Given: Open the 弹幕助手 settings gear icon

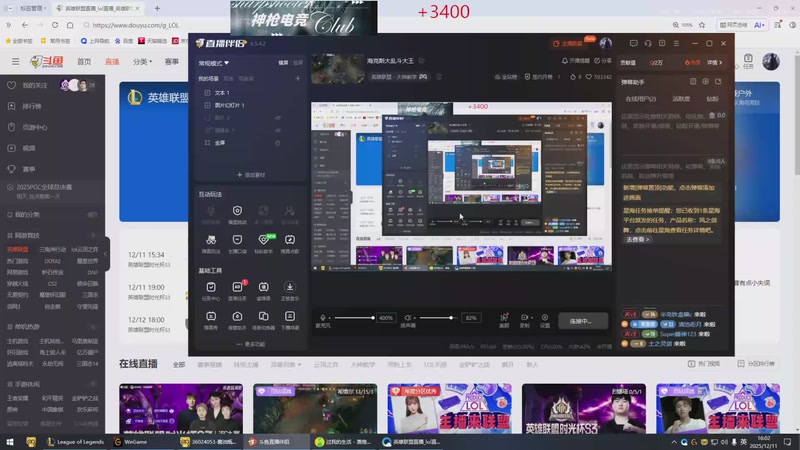Looking at the screenshot, I should click(x=705, y=82).
